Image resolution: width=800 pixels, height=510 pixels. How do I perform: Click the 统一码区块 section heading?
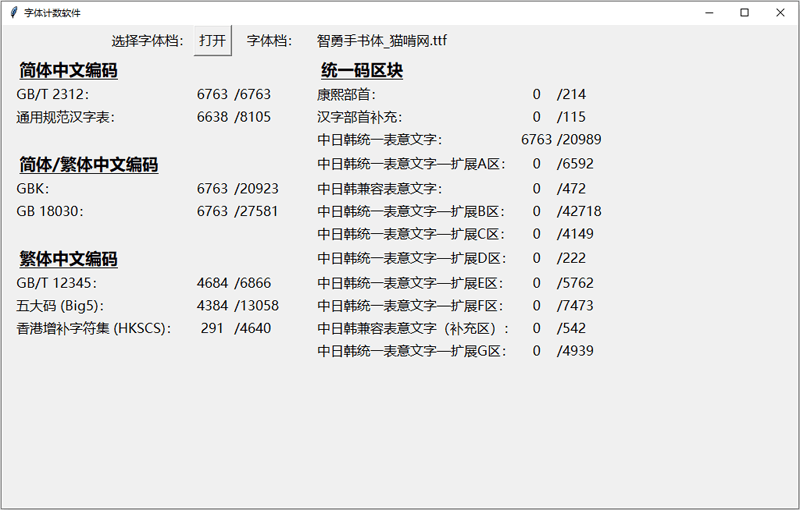tap(362, 71)
